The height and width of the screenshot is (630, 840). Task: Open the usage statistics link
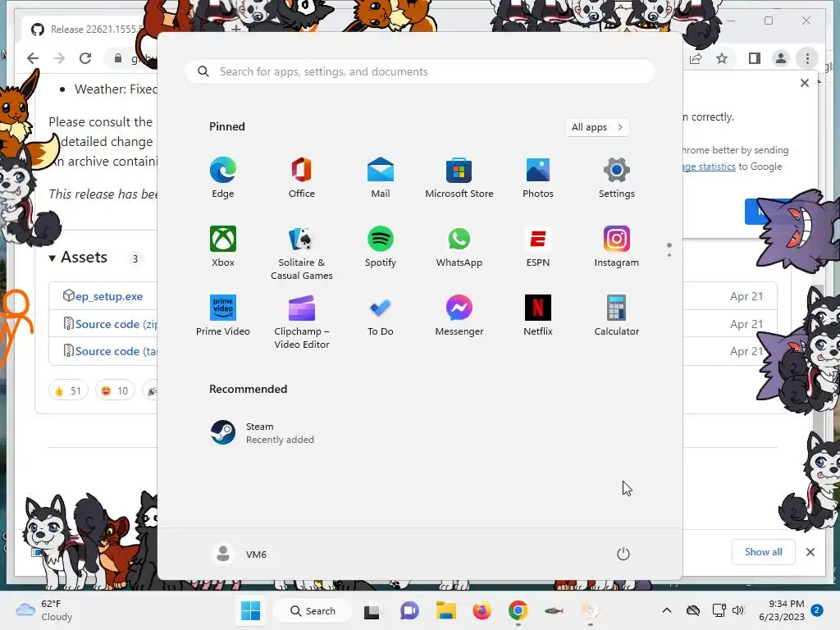pyautogui.click(x=709, y=167)
